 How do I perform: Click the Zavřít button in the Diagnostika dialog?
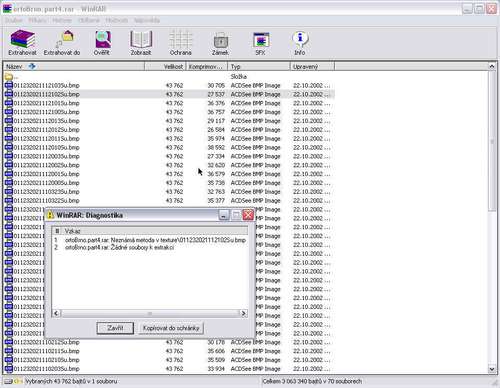[x=115, y=328]
